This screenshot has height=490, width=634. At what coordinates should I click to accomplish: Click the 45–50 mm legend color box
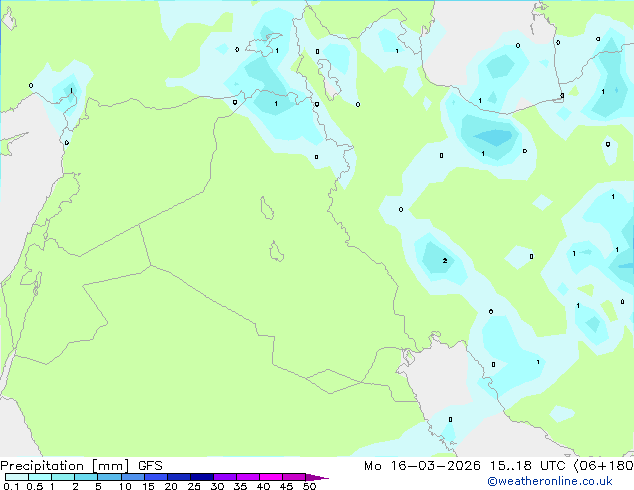click(x=294, y=477)
